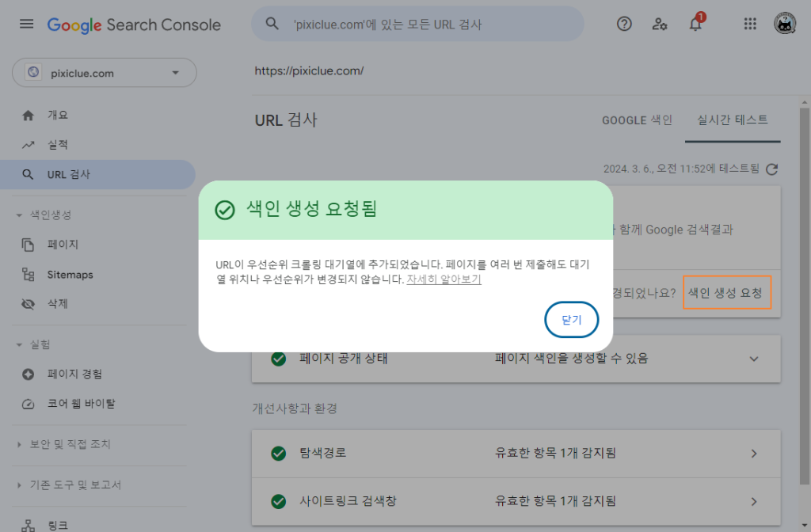Click the '페이지 색인을 생성할 수 있음' text
The image size is (811, 532).
pos(572,359)
